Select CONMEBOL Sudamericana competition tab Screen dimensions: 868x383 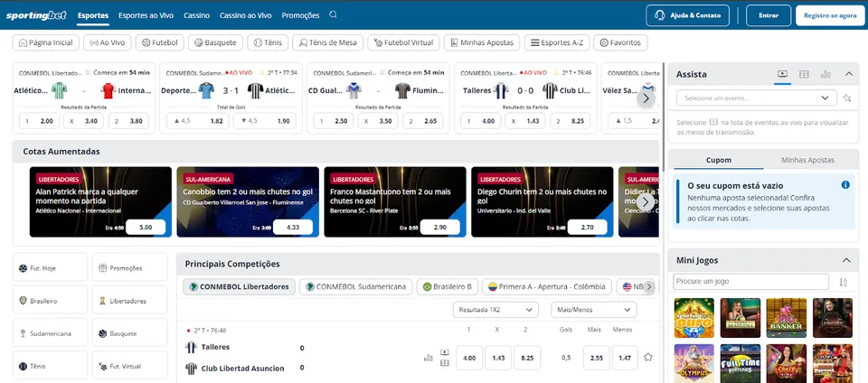356,287
